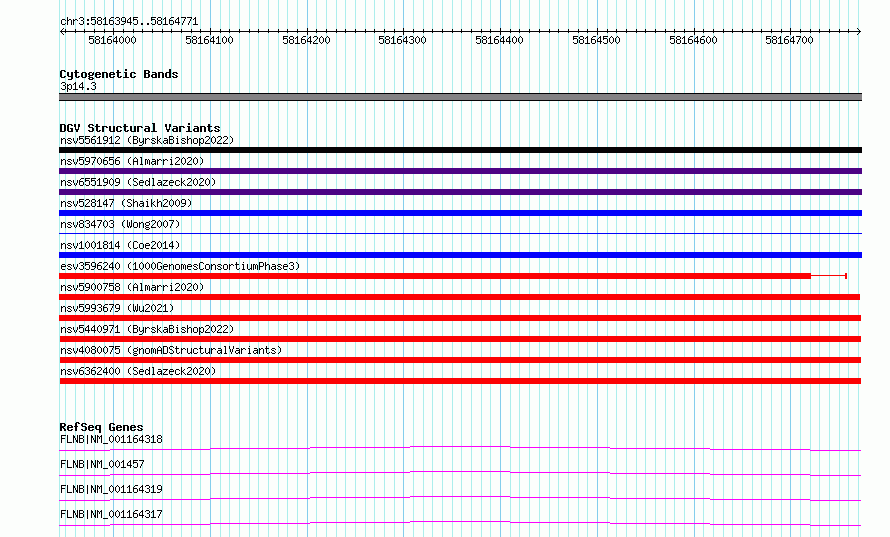Click the ruler at position 58164000
This screenshot has width=890, height=537.
(112, 40)
